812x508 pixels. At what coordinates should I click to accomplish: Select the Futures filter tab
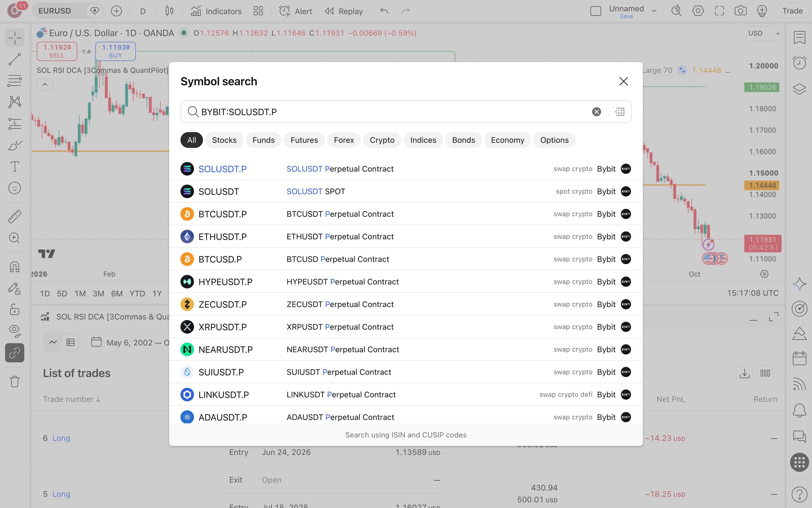click(304, 140)
